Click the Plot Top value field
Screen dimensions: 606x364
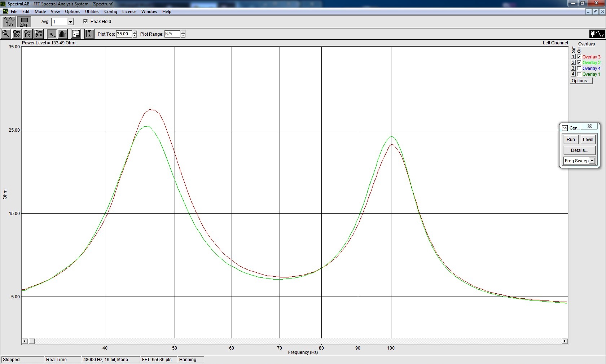click(124, 34)
